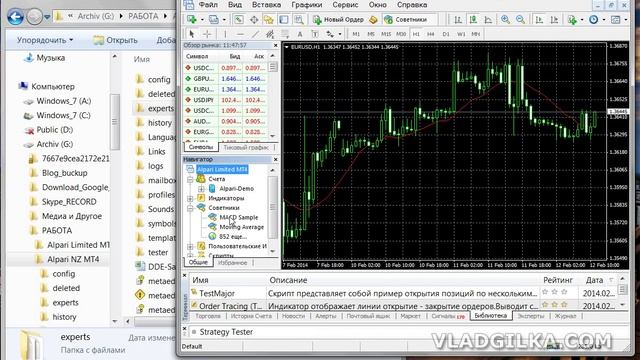
Task: Select the Fibonacci retracement tool
Action: [285, 34]
